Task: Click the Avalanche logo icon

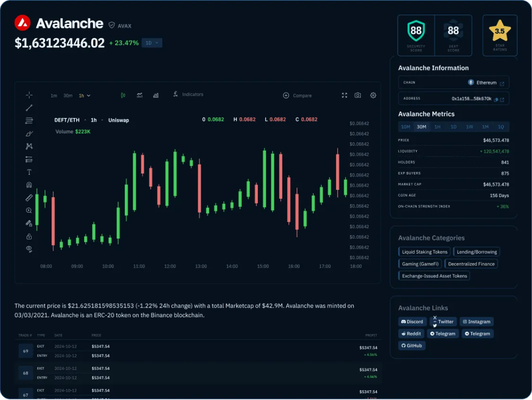Action: pyautogui.click(x=22, y=23)
